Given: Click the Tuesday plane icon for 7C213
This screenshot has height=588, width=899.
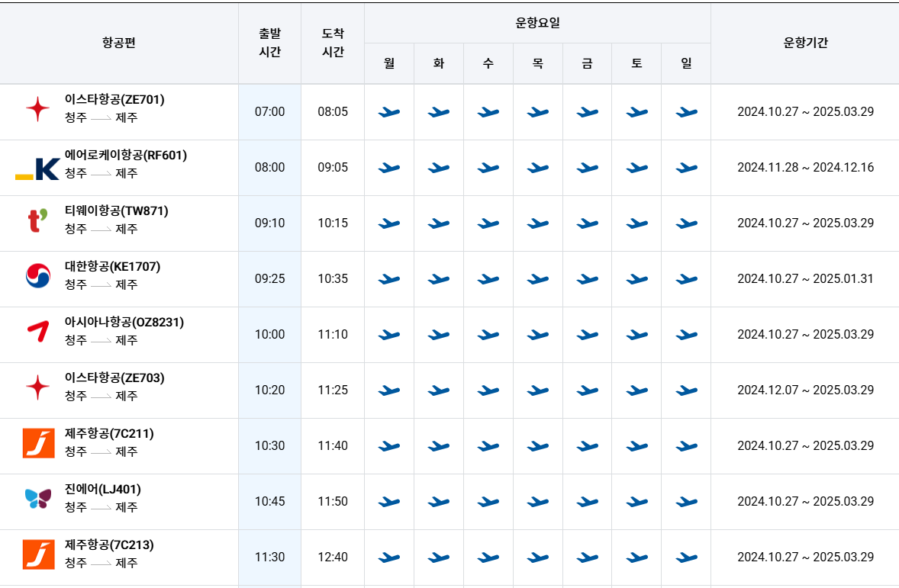Looking at the screenshot, I should coord(439,557).
